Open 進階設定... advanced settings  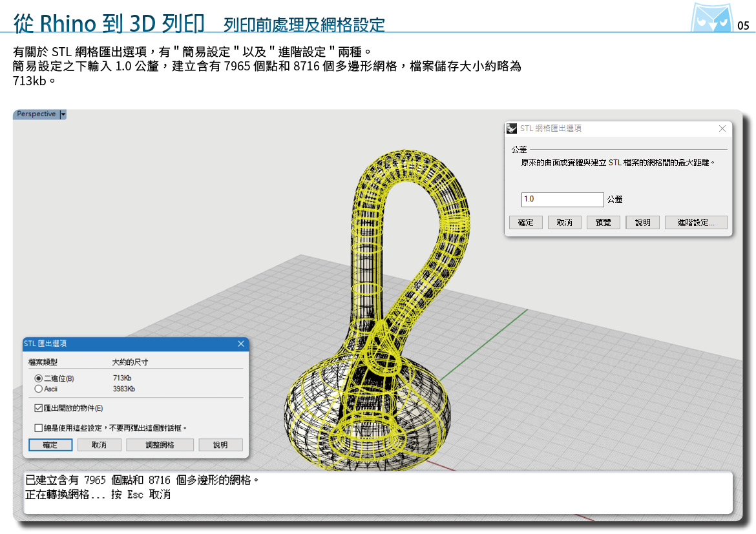point(696,223)
